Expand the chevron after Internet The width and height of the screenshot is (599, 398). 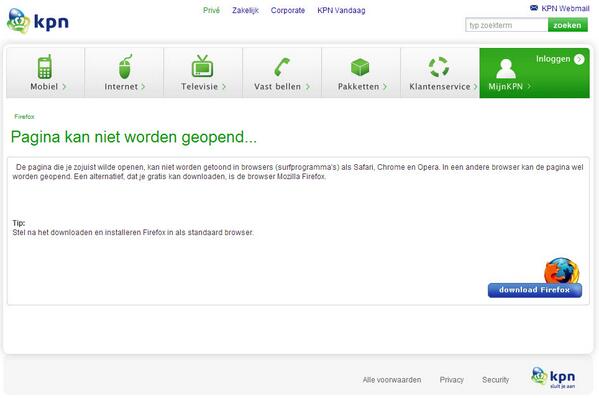tap(143, 87)
